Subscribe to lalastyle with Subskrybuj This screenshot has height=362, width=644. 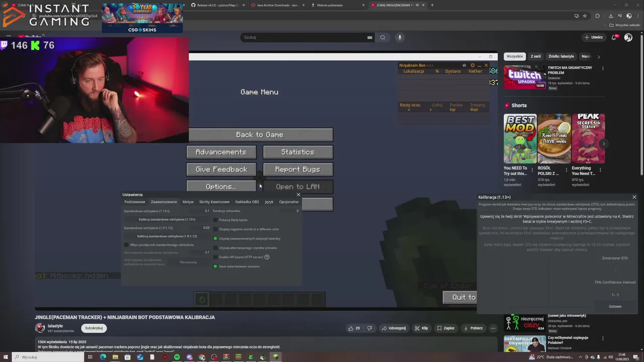coord(94,328)
